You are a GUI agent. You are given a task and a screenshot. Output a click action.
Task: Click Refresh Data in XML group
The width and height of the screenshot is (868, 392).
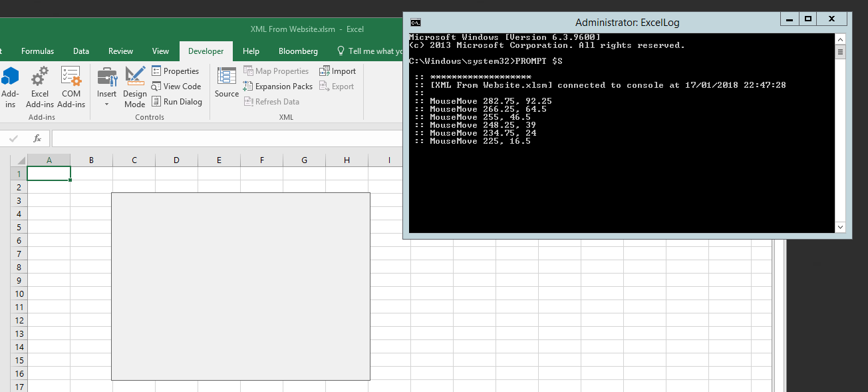click(x=271, y=102)
